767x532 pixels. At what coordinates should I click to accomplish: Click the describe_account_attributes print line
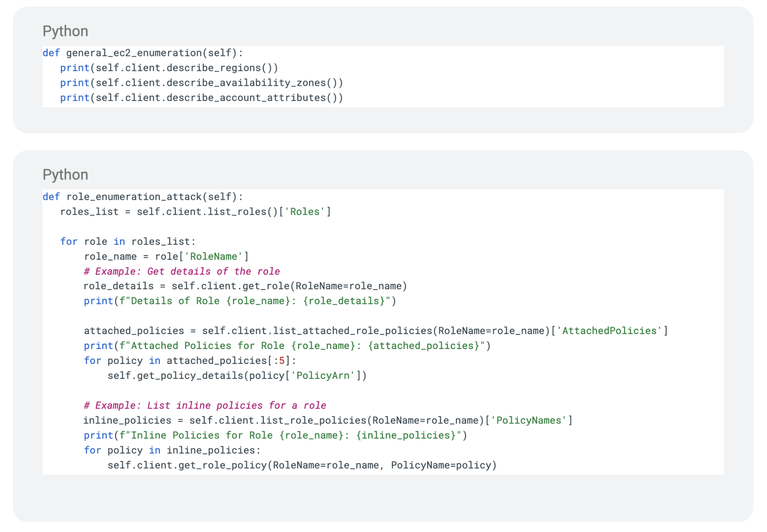pos(202,98)
